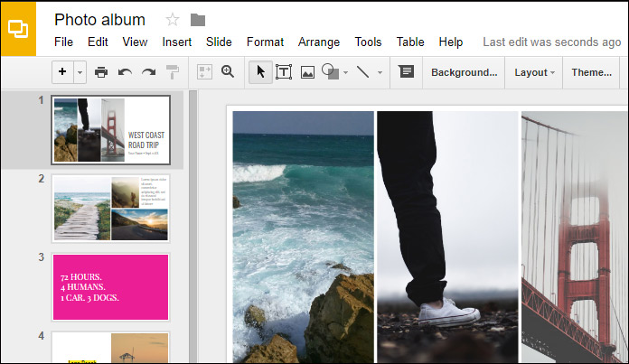
Task: Expand the line type dropdown arrow
Action: point(380,72)
